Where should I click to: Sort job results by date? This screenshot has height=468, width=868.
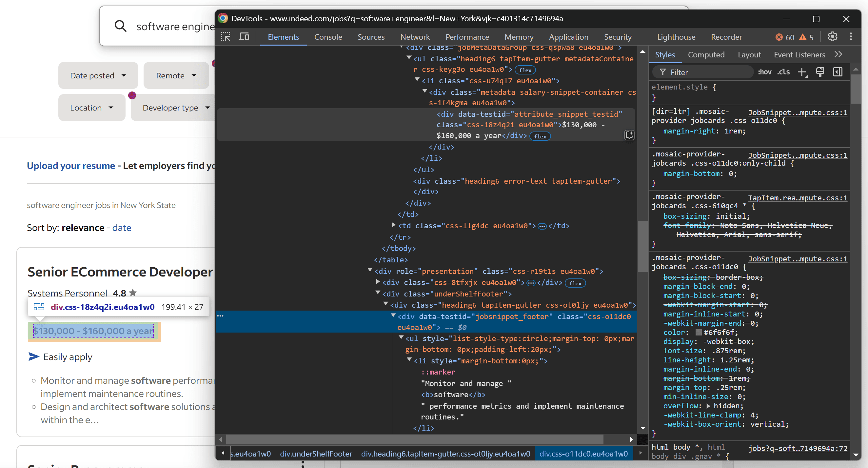(122, 228)
